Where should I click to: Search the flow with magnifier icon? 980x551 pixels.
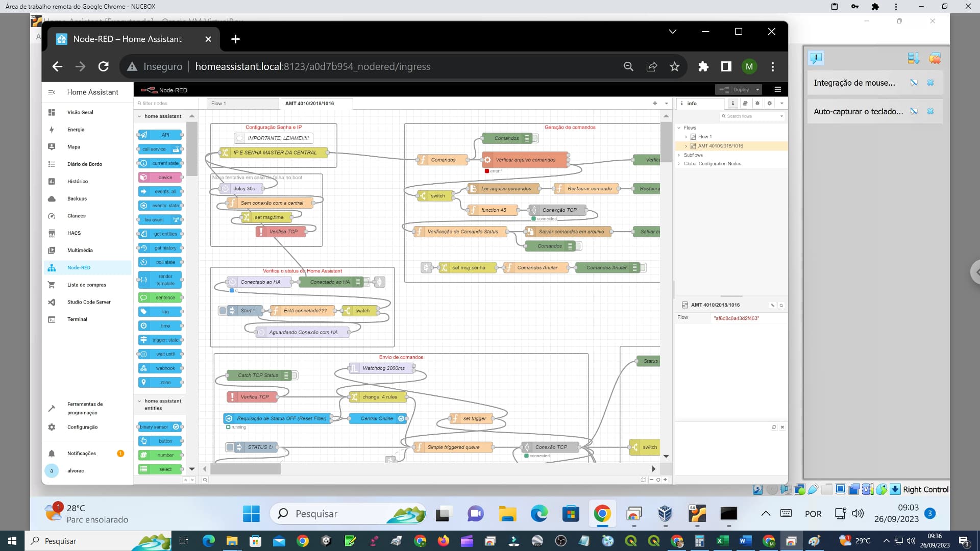pyautogui.click(x=205, y=480)
